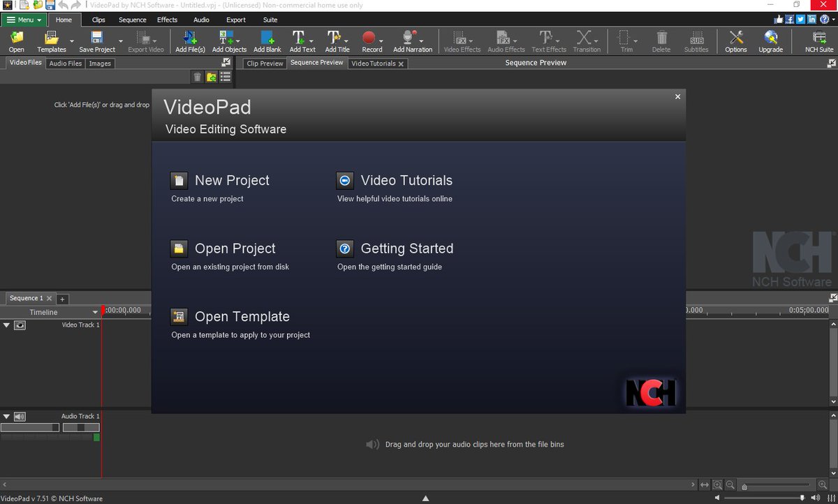Expand the Add Title dropdown arrow
838x504 pixels.
click(346, 41)
